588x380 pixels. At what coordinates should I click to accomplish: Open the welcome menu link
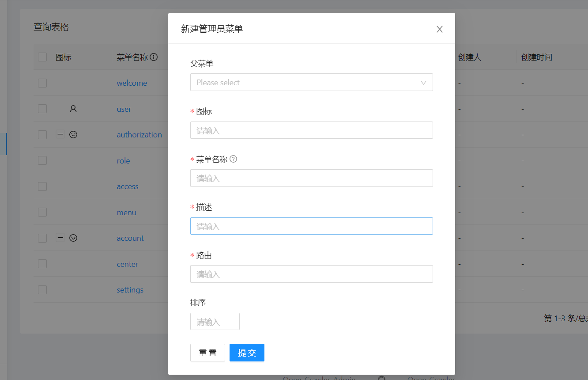tap(132, 83)
